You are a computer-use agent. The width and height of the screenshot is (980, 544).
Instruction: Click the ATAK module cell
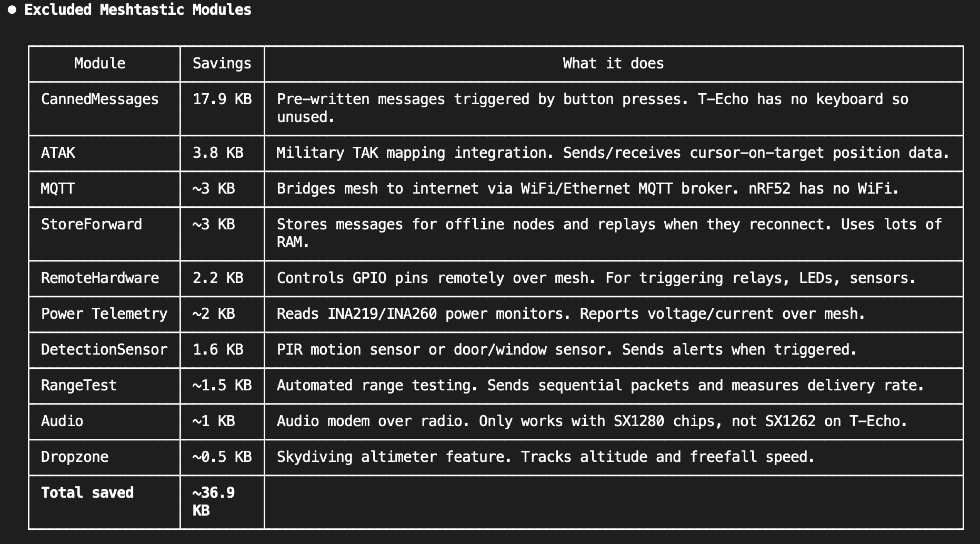[58, 153]
